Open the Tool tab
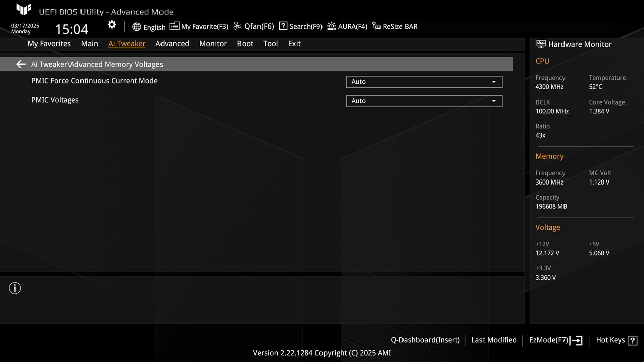This screenshot has width=644, height=362. click(x=271, y=44)
